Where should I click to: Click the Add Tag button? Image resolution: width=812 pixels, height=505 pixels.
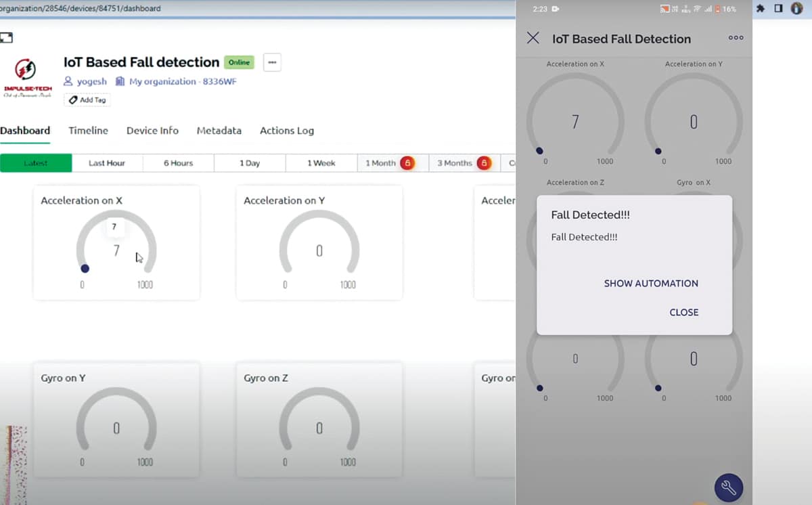pyautogui.click(x=87, y=100)
